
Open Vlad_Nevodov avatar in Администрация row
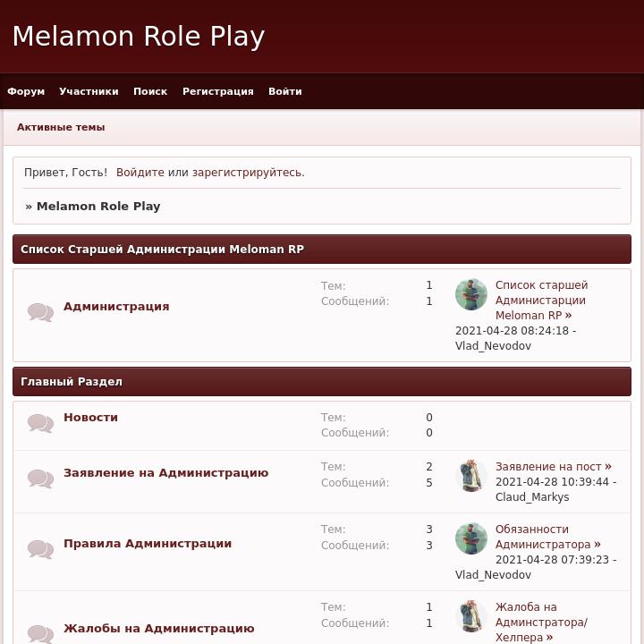click(471, 294)
